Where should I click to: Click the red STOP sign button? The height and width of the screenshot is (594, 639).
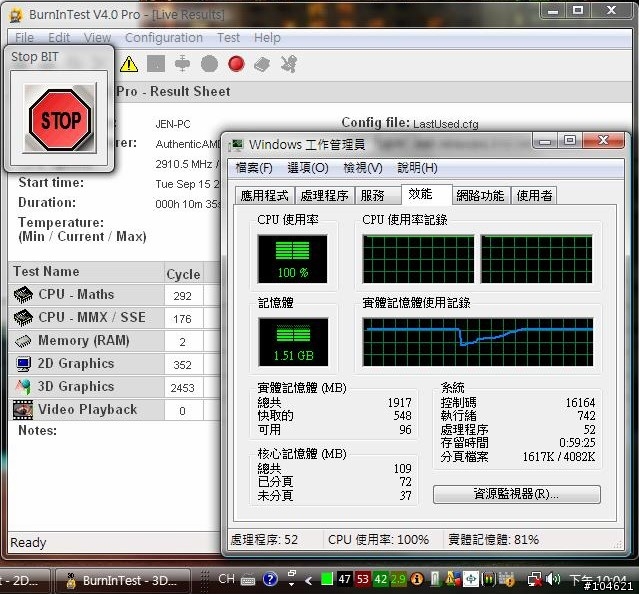click(x=60, y=119)
